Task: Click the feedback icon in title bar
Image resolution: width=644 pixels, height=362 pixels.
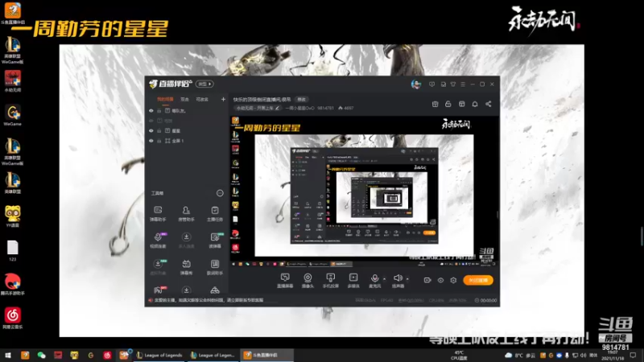Action: [x=444, y=84]
